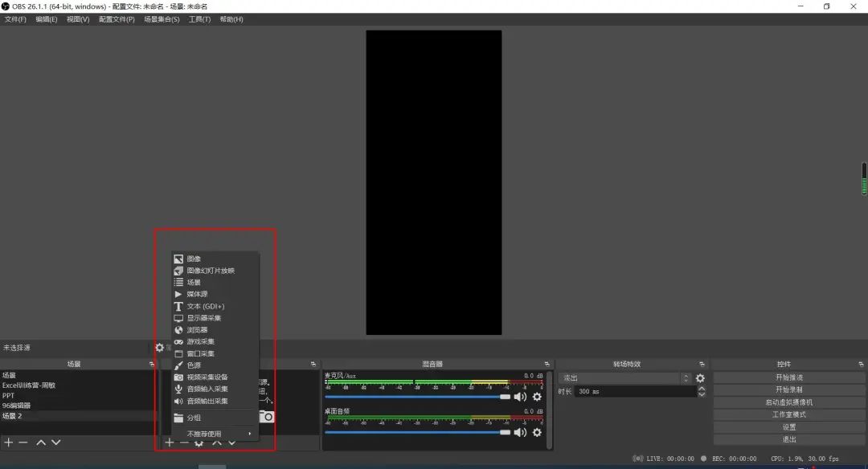Click the add scene plus icon
The width and height of the screenshot is (868, 469).
(9, 442)
